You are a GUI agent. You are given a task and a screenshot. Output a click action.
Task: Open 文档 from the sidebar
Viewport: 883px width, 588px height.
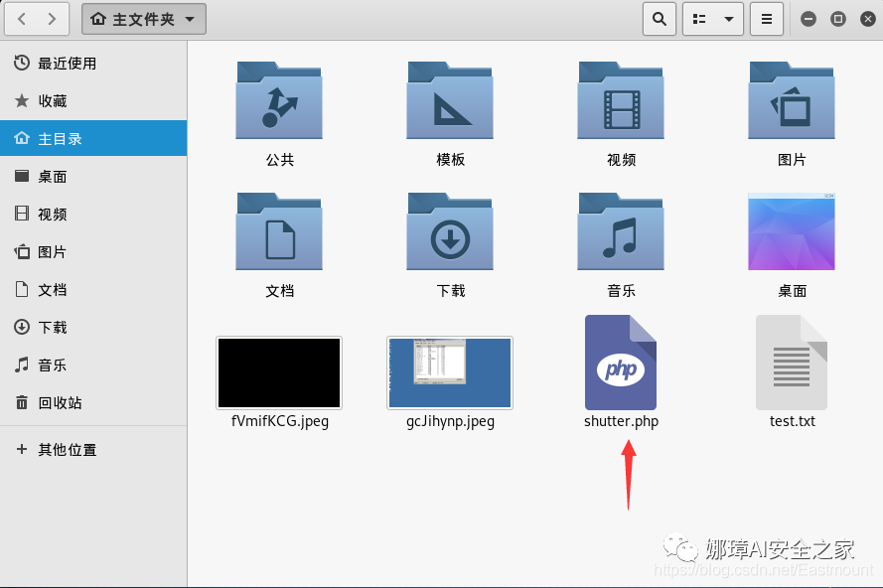pyautogui.click(x=93, y=289)
